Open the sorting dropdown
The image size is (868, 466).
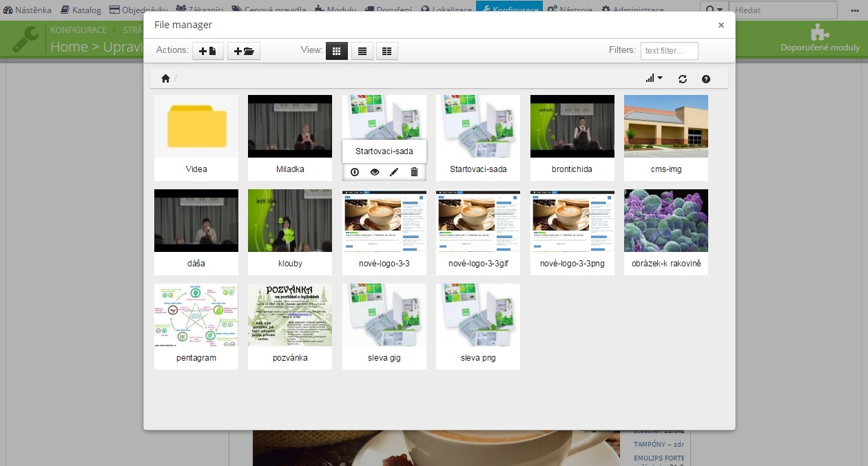coord(654,78)
